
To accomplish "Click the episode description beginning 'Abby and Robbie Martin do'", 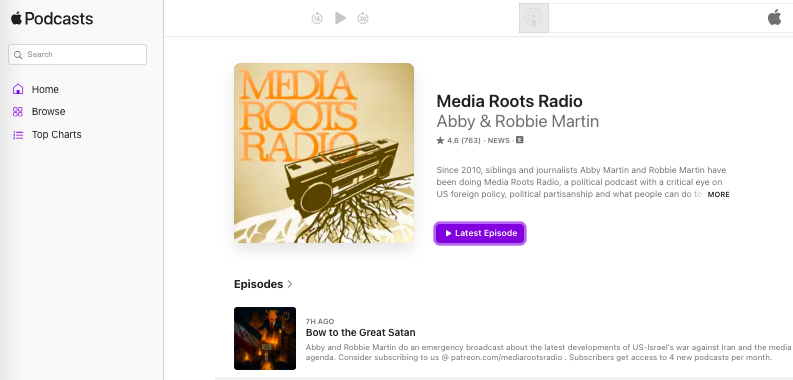I will click(x=548, y=352).
